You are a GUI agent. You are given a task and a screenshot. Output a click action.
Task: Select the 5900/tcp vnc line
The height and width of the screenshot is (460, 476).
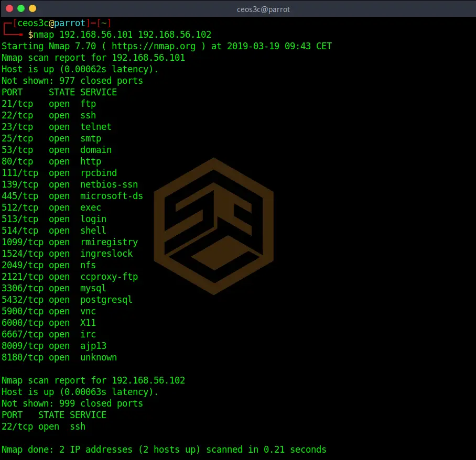pyautogui.click(x=48, y=311)
